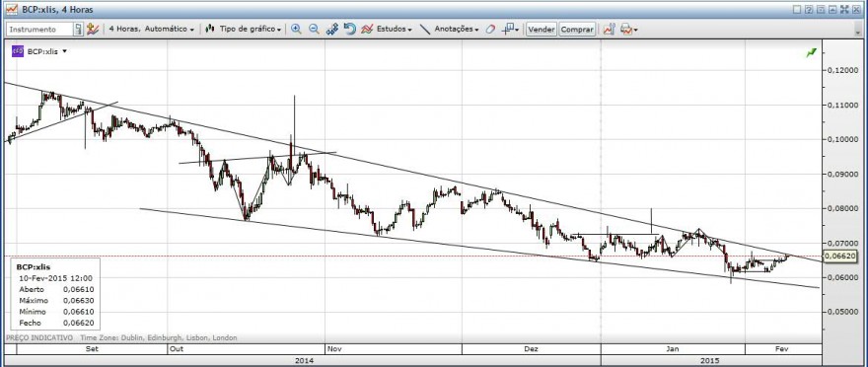
Task: Click the Comprar button
Action: 577,30
